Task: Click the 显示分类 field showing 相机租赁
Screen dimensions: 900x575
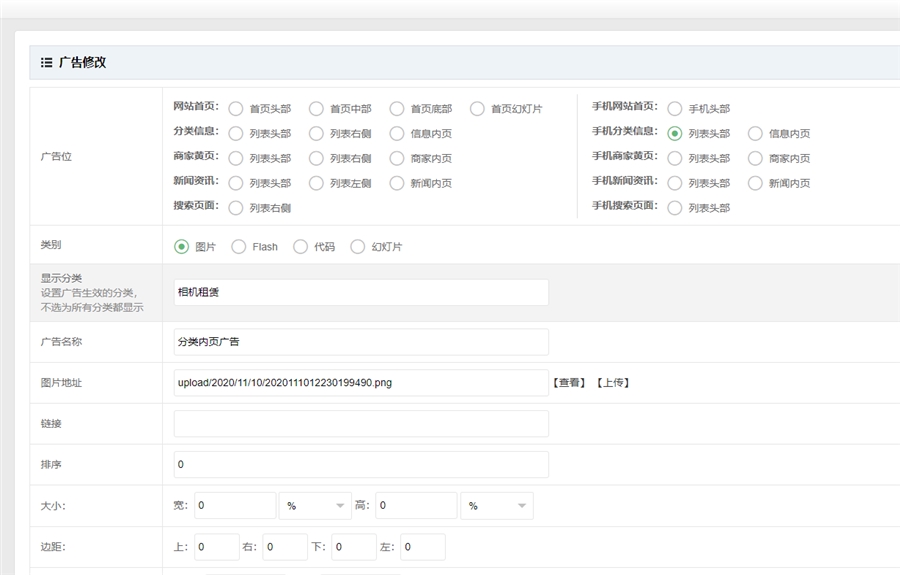Action: [x=360, y=292]
